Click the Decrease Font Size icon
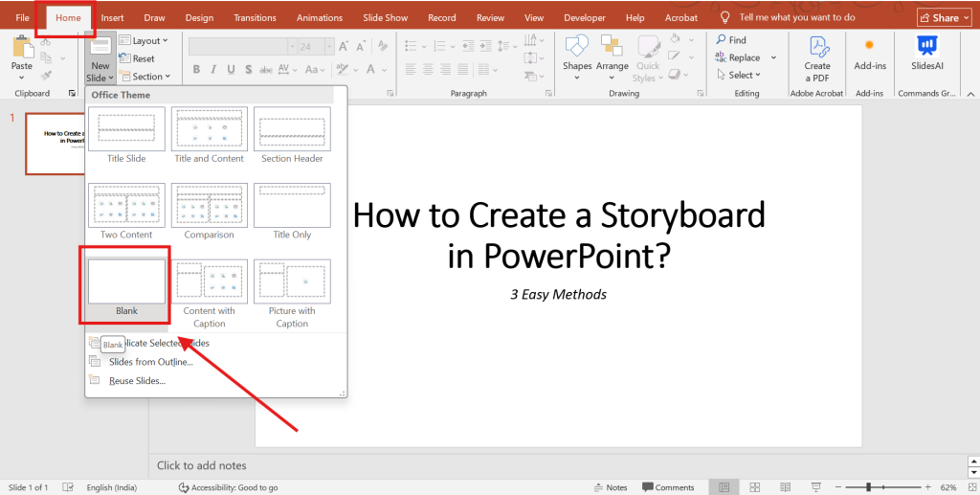The width and height of the screenshot is (980, 495). tap(361, 46)
